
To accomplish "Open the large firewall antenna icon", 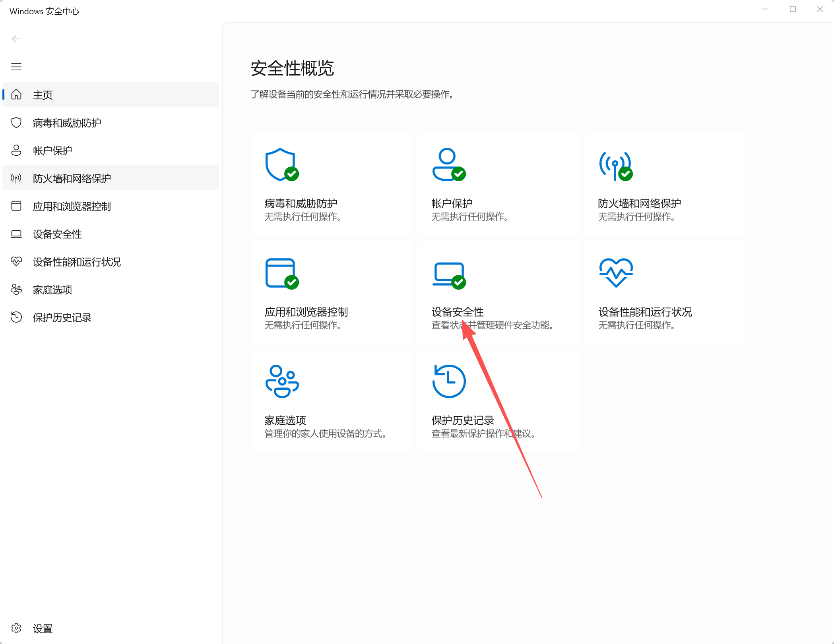I will click(x=616, y=166).
